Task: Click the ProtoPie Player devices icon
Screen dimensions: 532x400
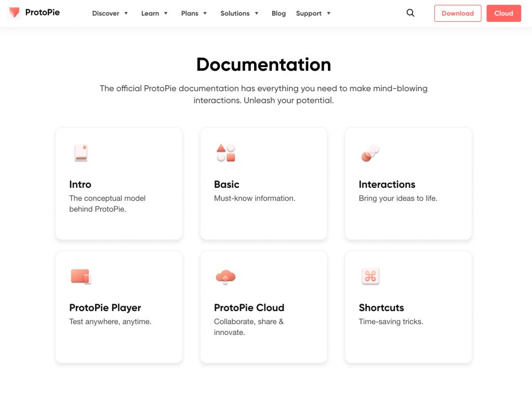Action: pos(81,276)
